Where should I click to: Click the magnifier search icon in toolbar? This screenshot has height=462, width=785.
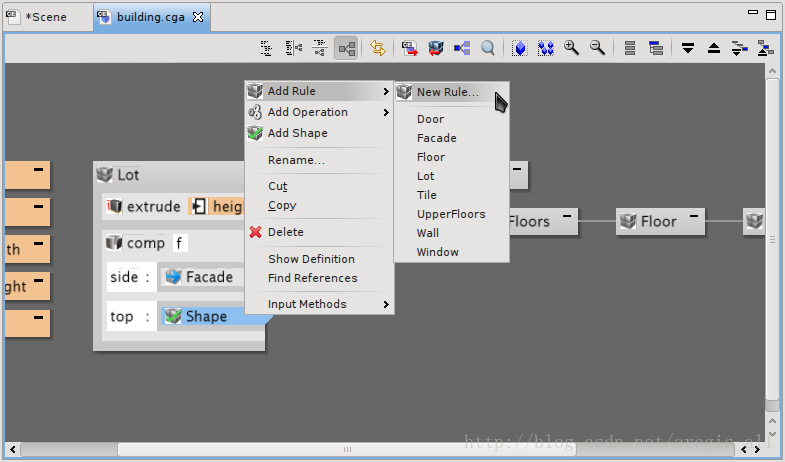pyautogui.click(x=488, y=48)
